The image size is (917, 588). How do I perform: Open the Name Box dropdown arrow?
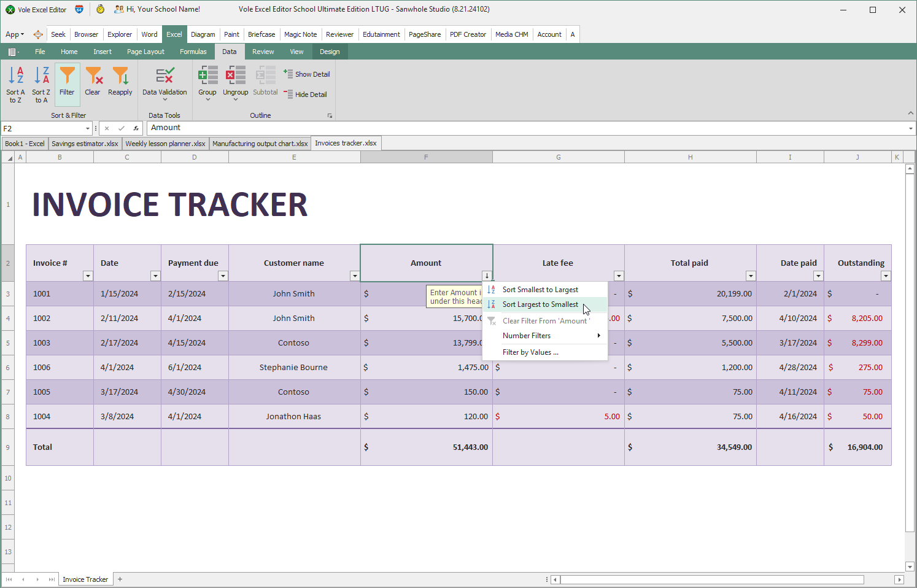pos(88,128)
